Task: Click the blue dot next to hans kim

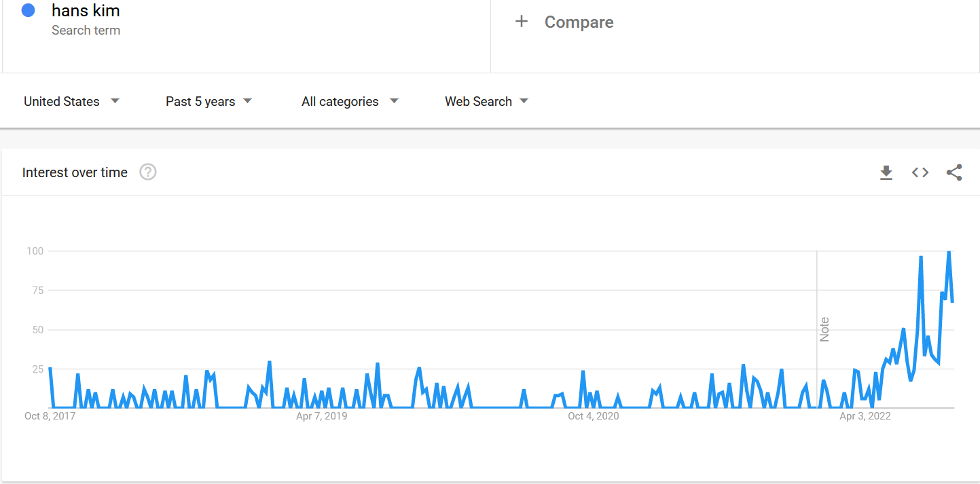Action: click(x=28, y=10)
